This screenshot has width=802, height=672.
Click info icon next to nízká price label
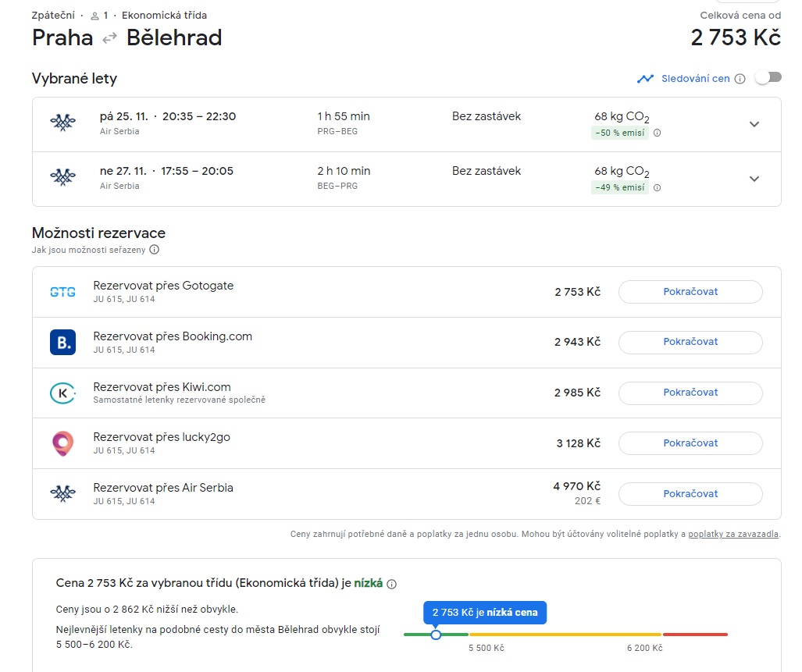pyautogui.click(x=391, y=584)
